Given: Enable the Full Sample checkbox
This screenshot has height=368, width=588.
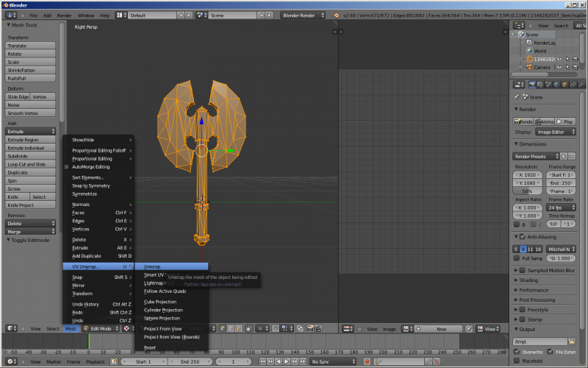Looking at the screenshot, I should coord(516,258).
